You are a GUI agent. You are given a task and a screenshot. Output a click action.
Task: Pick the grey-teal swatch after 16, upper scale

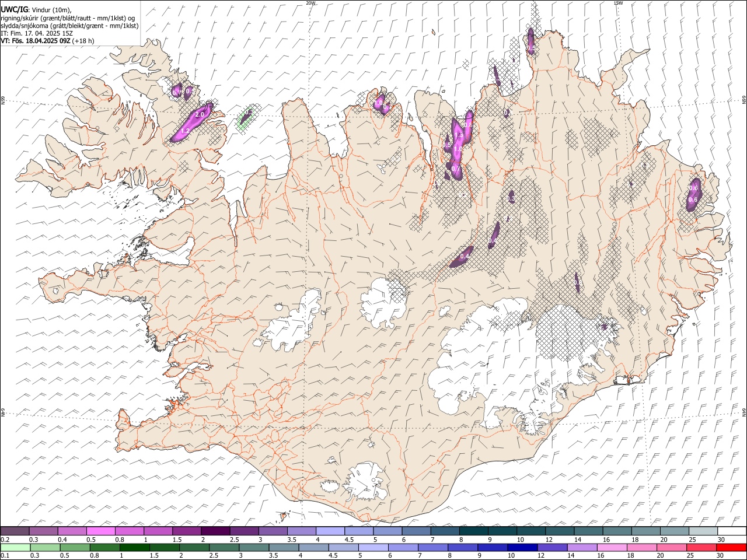617,531
